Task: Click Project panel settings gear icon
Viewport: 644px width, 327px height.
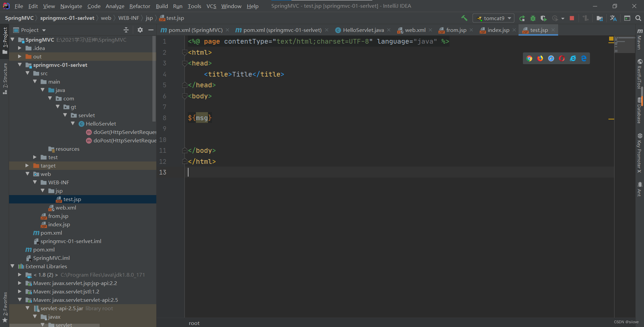Action: (140, 30)
